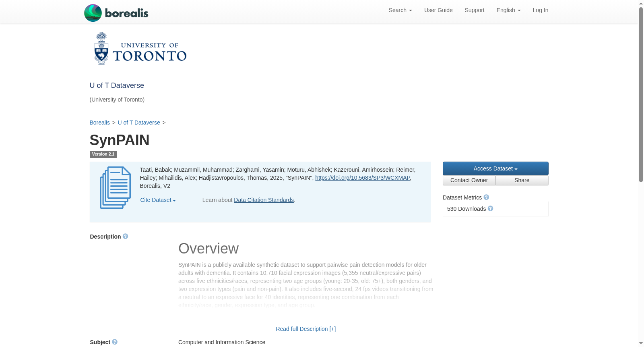Click the Dataset Metrics help icon
The width and height of the screenshot is (644, 347).
pyautogui.click(x=486, y=197)
